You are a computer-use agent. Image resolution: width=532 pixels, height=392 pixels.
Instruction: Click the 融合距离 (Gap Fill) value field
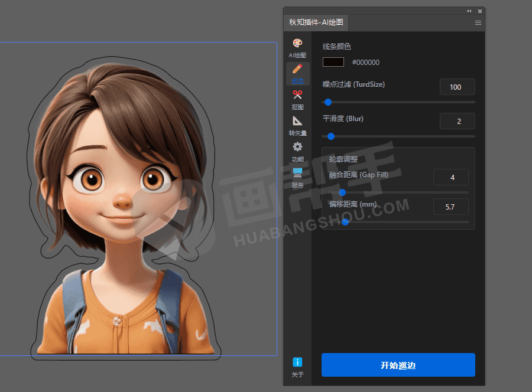tap(450, 177)
